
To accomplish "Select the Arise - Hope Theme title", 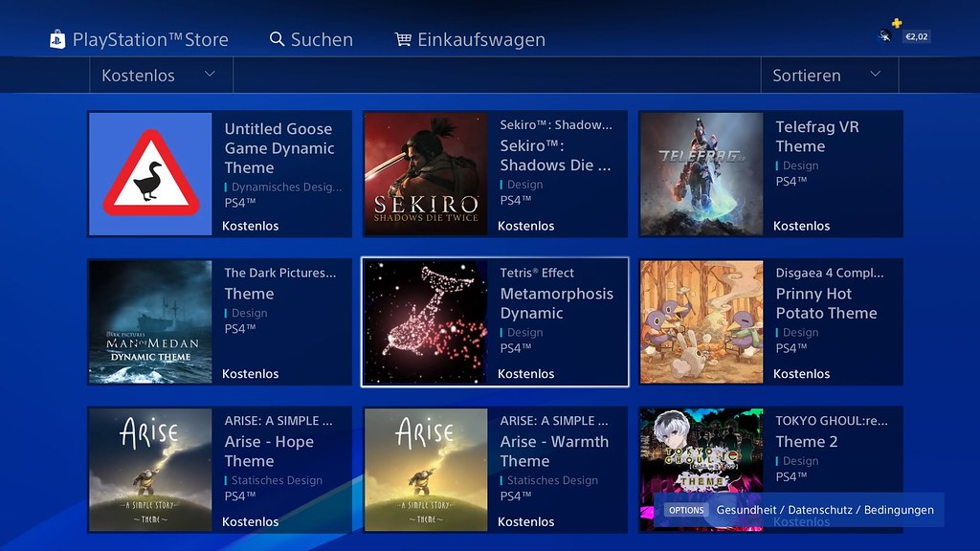I will tap(269, 452).
